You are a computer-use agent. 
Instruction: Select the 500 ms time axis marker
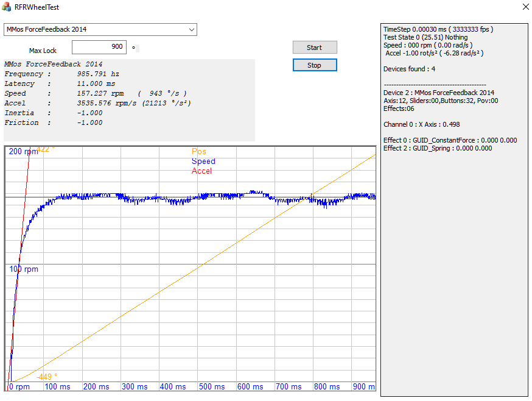click(x=211, y=386)
